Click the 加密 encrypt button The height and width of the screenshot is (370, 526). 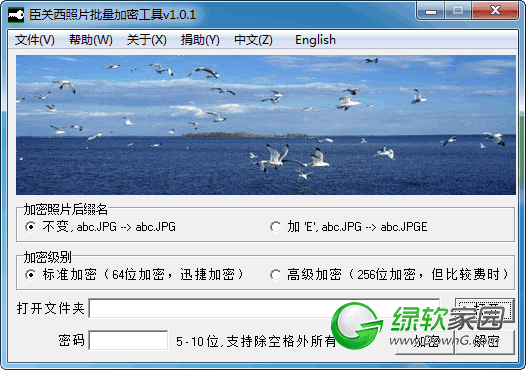(x=425, y=341)
